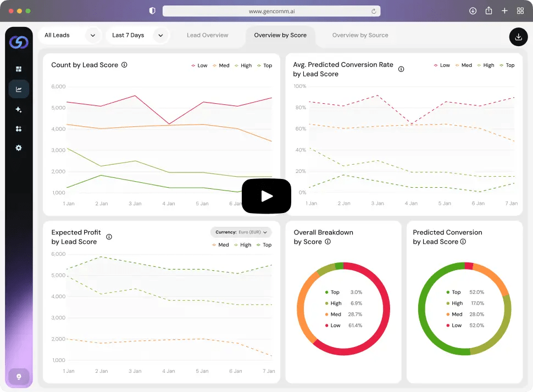This screenshot has width=533, height=392.
Task: Toggle Top series in Expected Profit chart
Action: (x=264, y=245)
